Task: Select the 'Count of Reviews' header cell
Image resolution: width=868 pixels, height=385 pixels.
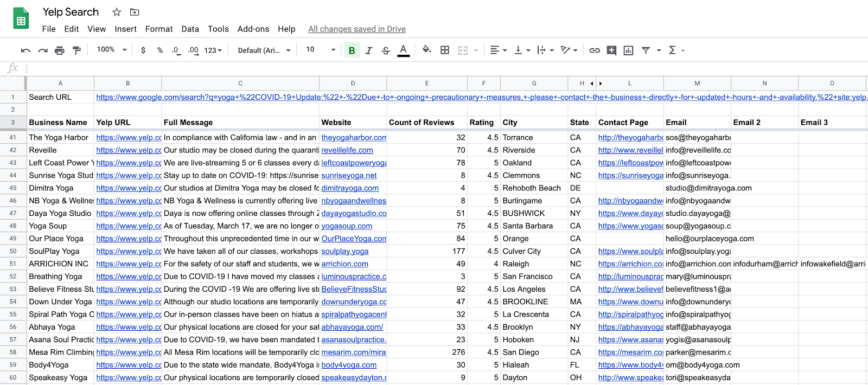Action: pos(427,123)
